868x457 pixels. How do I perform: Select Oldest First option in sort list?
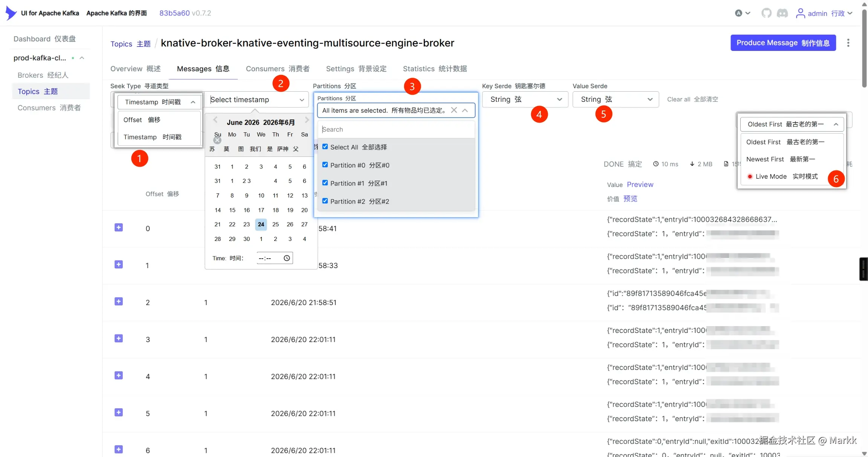point(792,142)
